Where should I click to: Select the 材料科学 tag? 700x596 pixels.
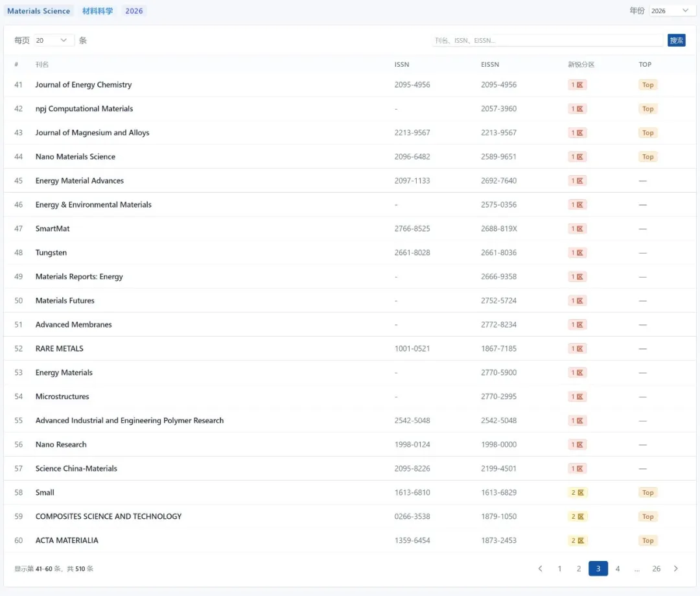(97, 11)
